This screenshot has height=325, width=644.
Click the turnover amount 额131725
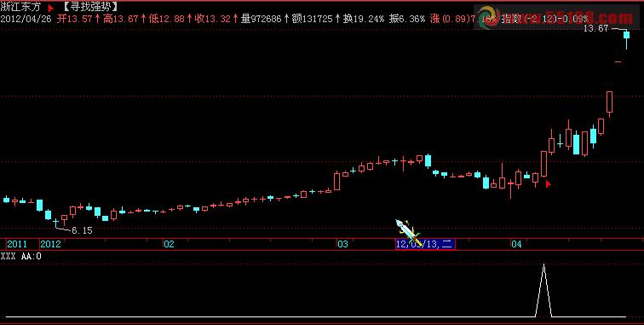(312, 19)
